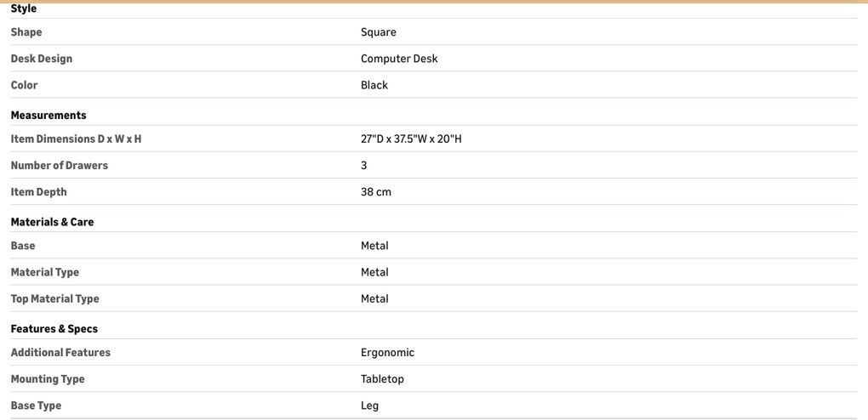Click the Material Type row label
The height and width of the screenshot is (420, 868).
[45, 272]
